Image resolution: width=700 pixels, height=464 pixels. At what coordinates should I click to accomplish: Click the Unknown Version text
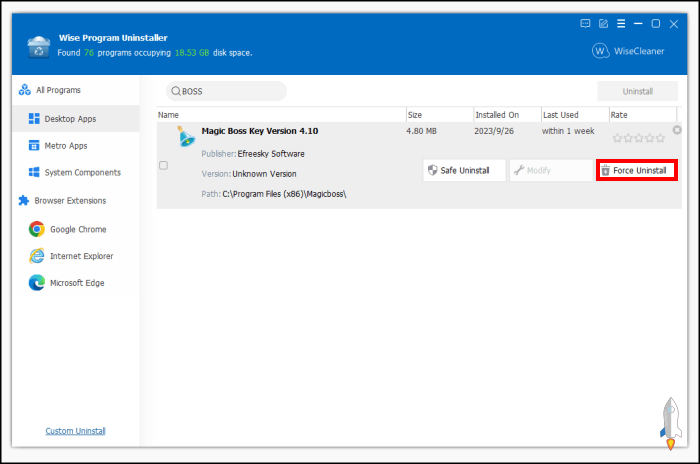[x=264, y=174]
